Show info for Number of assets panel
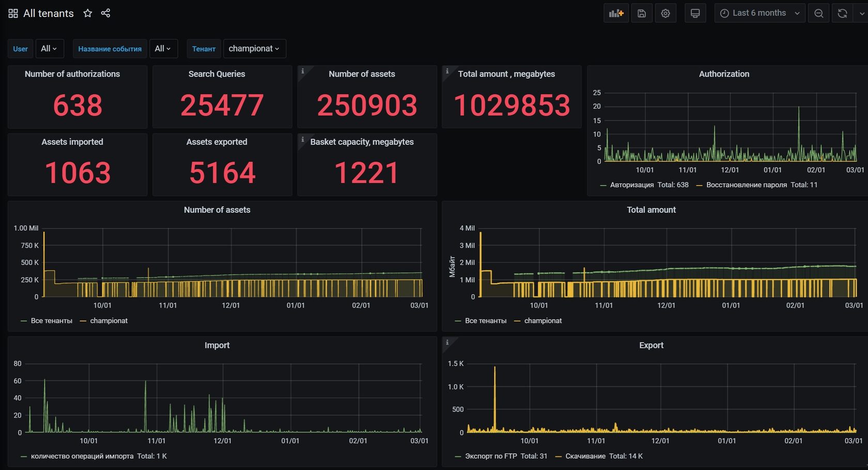Screen dimensions: 868x470 (x=303, y=71)
